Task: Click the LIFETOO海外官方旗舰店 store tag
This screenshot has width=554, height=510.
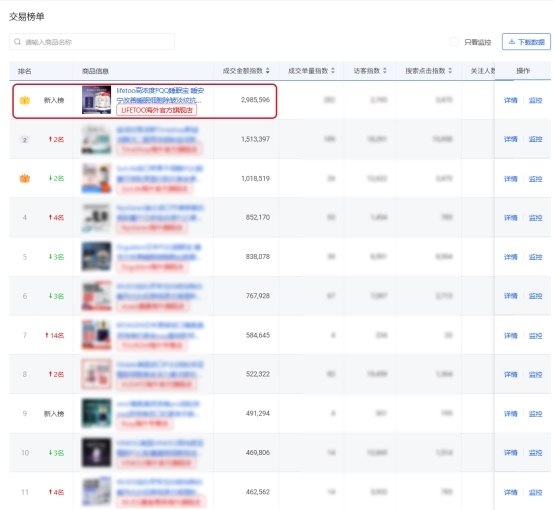Action: (157, 110)
